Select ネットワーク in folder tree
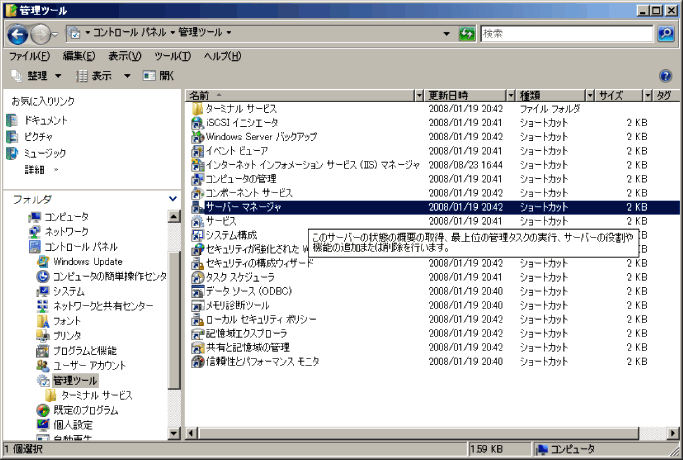683x460 pixels. click(x=66, y=231)
